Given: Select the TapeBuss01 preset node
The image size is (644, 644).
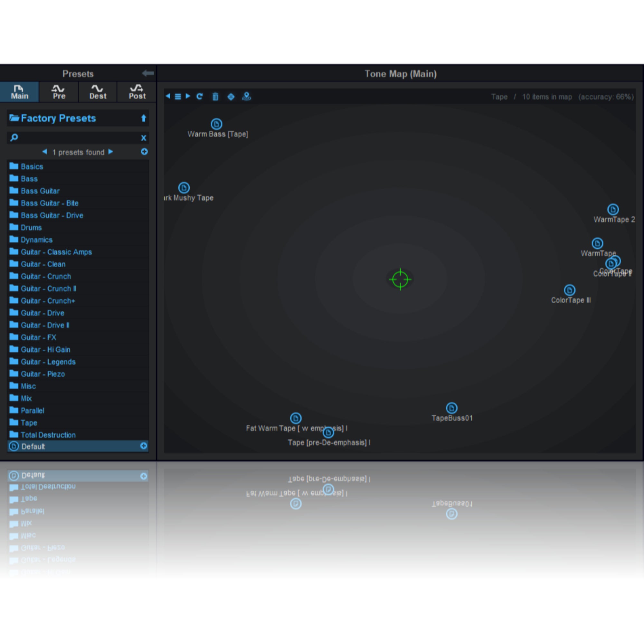Looking at the screenshot, I should point(451,408).
